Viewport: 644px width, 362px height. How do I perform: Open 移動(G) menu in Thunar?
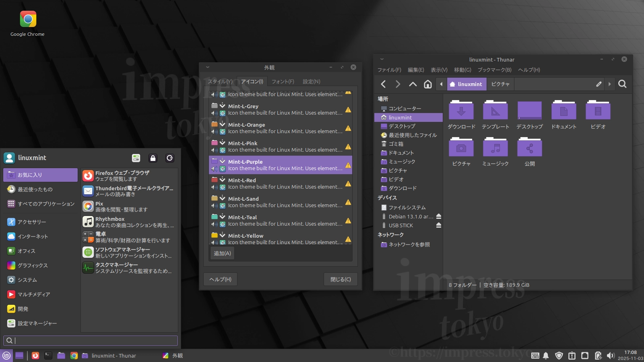(462, 70)
